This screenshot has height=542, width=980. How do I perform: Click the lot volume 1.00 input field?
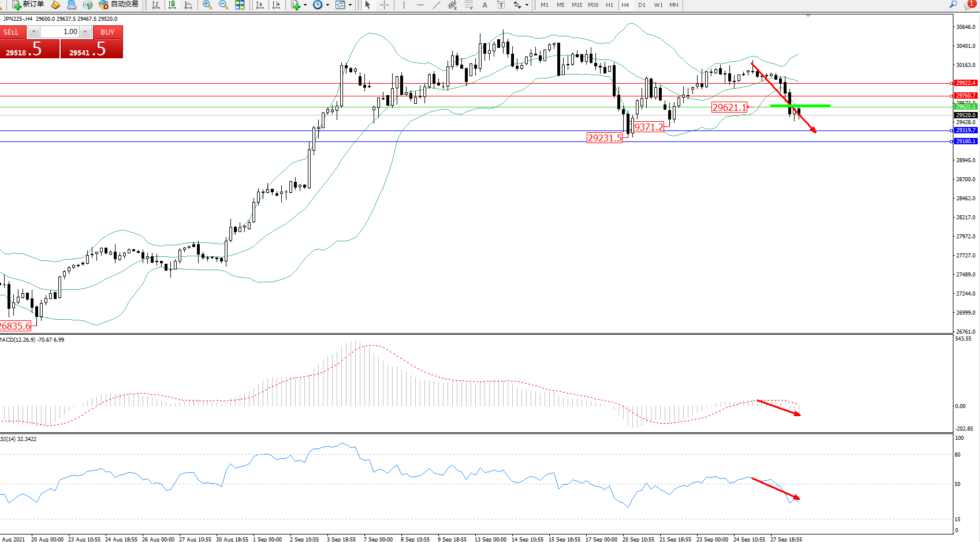click(x=59, y=32)
